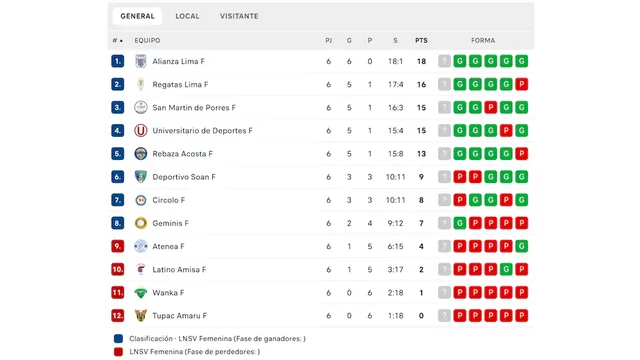Sort standings by the PJ column header
The image size is (640, 360).
tap(329, 40)
